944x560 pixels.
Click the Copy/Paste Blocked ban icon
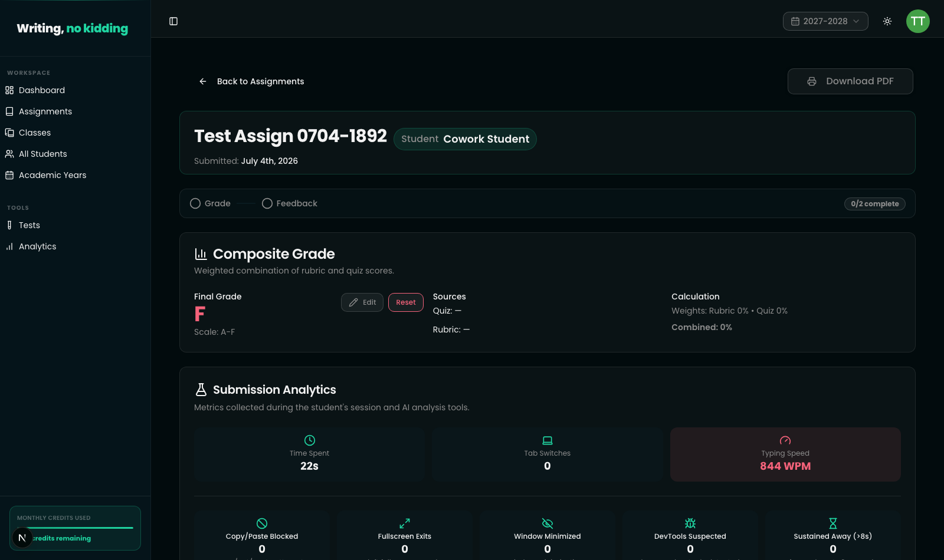pyautogui.click(x=262, y=523)
